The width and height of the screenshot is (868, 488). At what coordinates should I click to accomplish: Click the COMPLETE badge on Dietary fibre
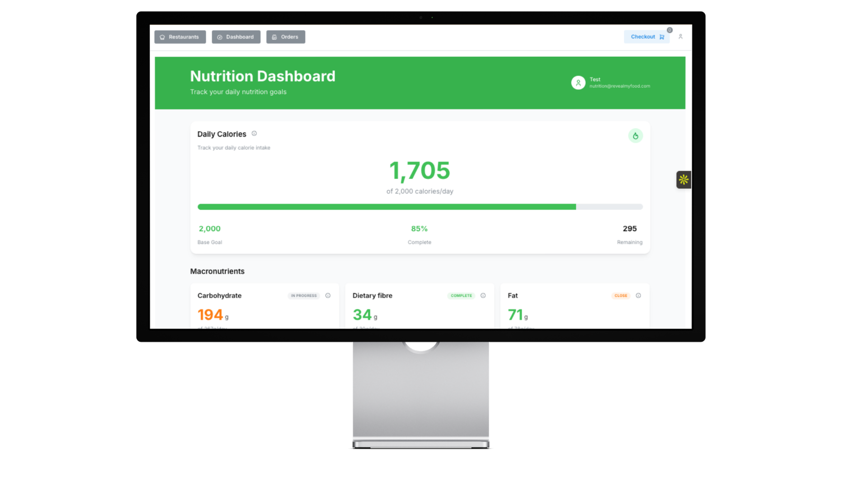pyautogui.click(x=461, y=296)
